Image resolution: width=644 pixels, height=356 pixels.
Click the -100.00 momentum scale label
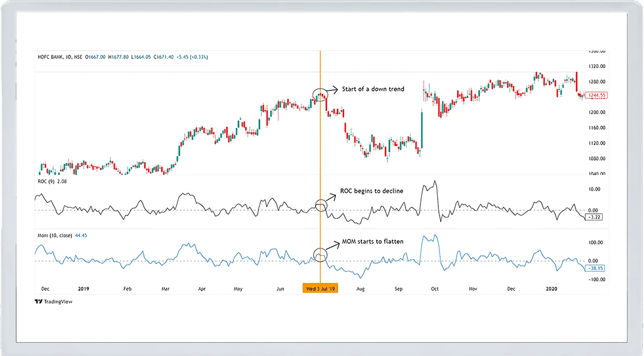tap(596, 279)
